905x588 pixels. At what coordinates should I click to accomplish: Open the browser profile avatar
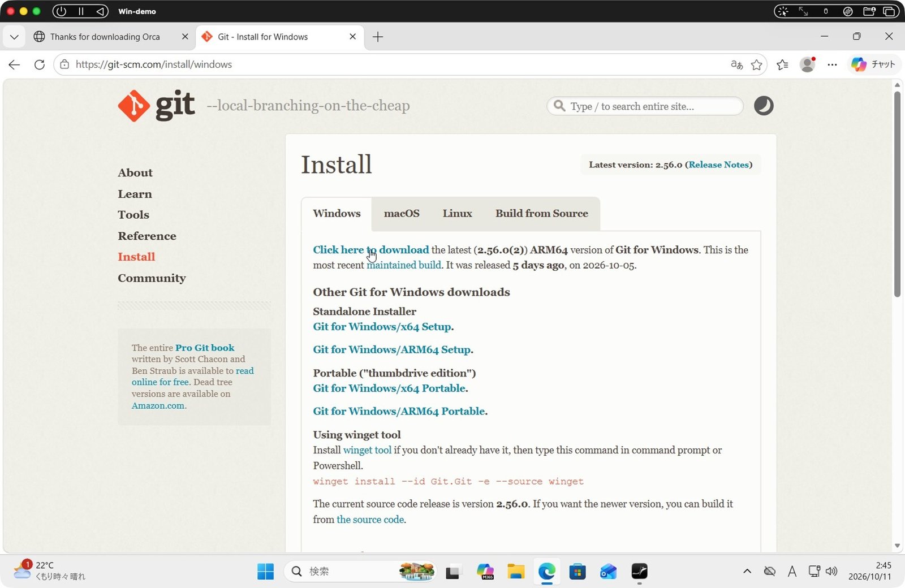click(x=807, y=64)
